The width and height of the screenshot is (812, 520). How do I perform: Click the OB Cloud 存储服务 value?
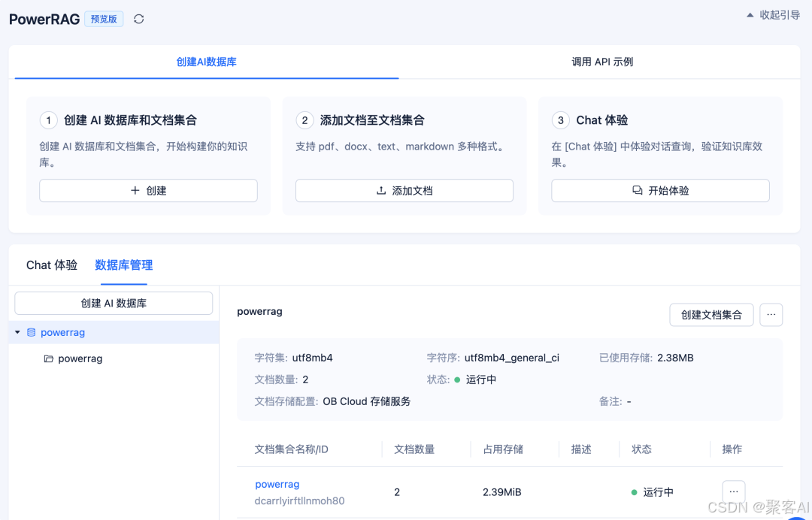[367, 401]
